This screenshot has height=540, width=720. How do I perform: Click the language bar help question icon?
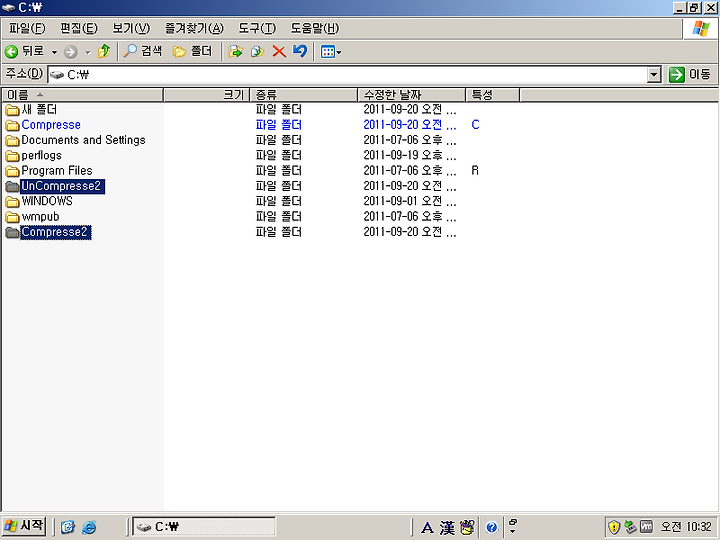click(491, 527)
